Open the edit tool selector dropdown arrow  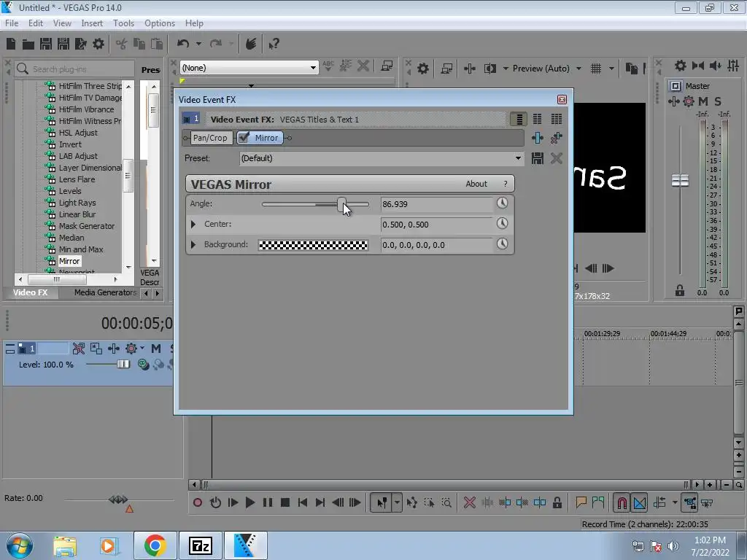[397, 502]
